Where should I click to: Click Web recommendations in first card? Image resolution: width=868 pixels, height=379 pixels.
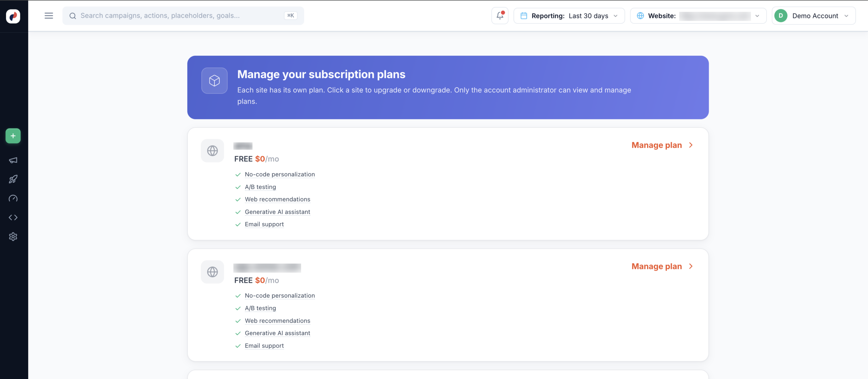coord(277,200)
